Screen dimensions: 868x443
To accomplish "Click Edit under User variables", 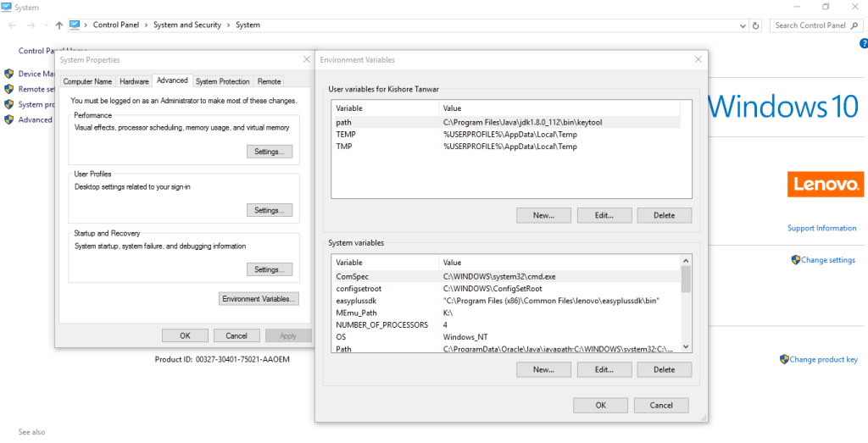I will coord(604,216).
